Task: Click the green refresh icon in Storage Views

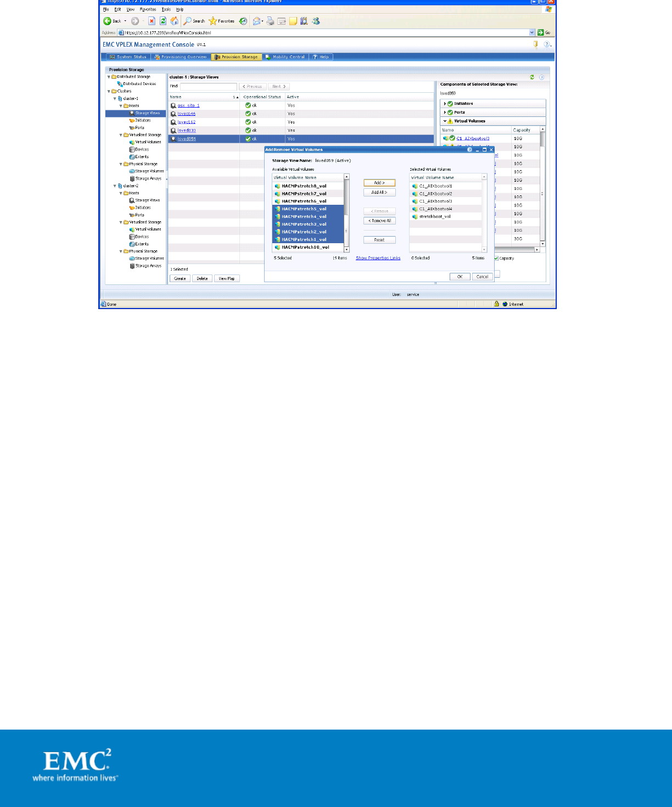Action: pos(532,77)
